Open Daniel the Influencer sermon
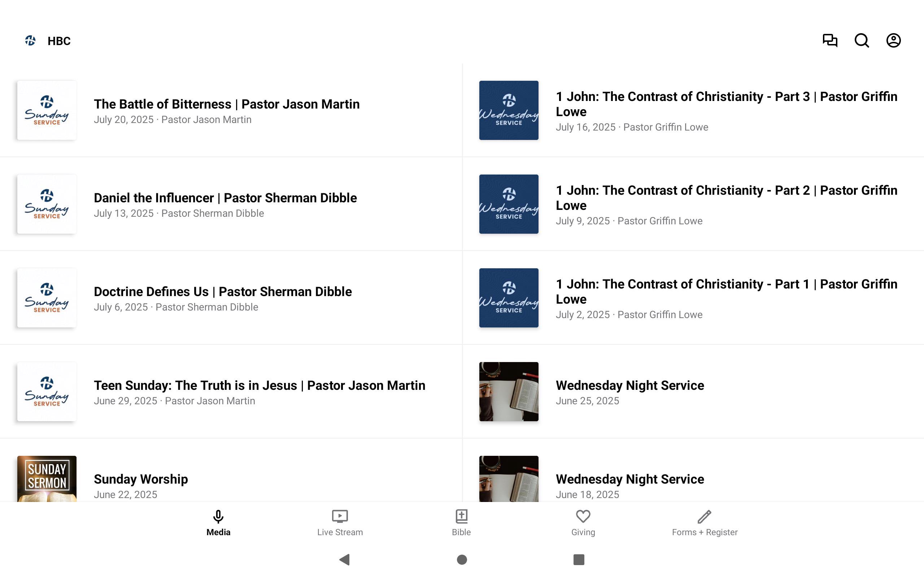 point(225,198)
